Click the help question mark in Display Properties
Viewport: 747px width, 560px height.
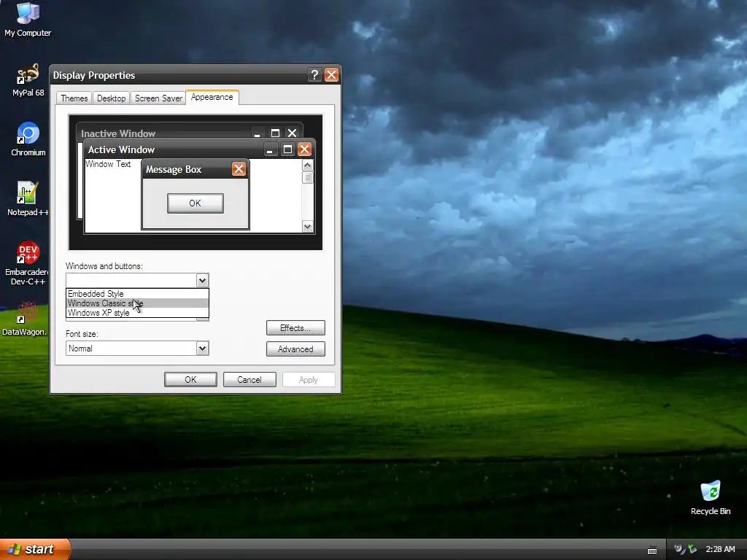[x=314, y=75]
